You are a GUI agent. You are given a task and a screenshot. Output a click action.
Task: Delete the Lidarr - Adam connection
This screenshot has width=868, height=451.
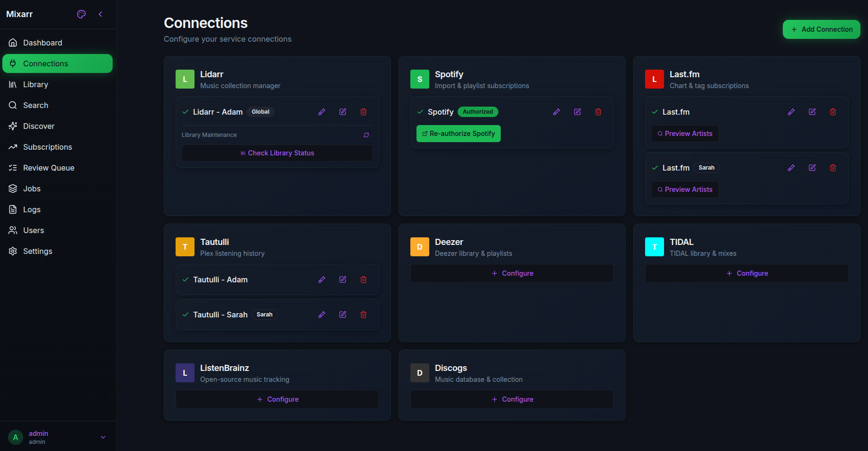[x=363, y=112]
